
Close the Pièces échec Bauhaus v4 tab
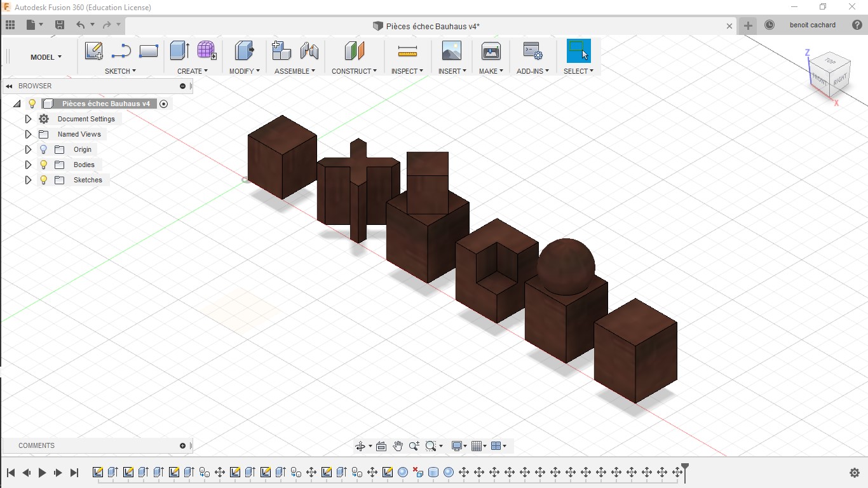(x=729, y=26)
